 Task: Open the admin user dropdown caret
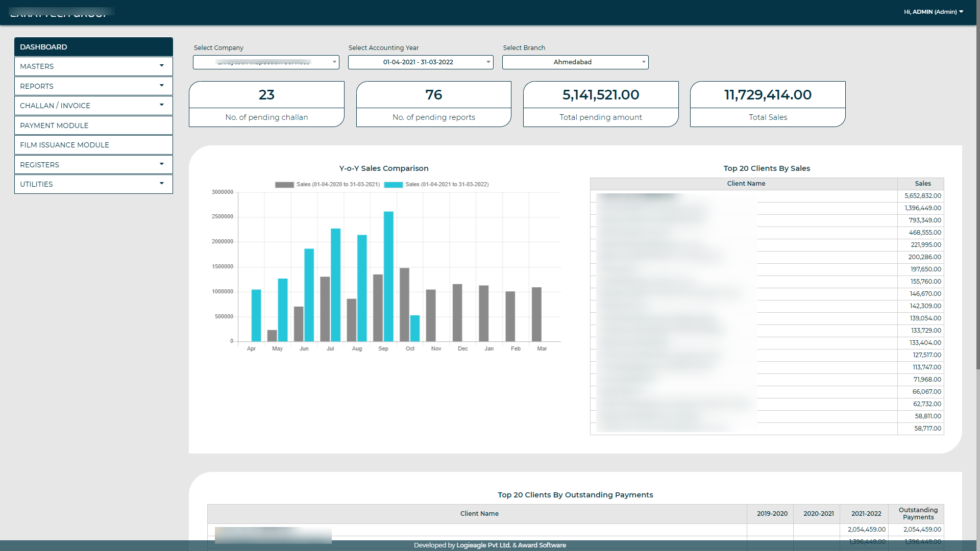click(961, 12)
